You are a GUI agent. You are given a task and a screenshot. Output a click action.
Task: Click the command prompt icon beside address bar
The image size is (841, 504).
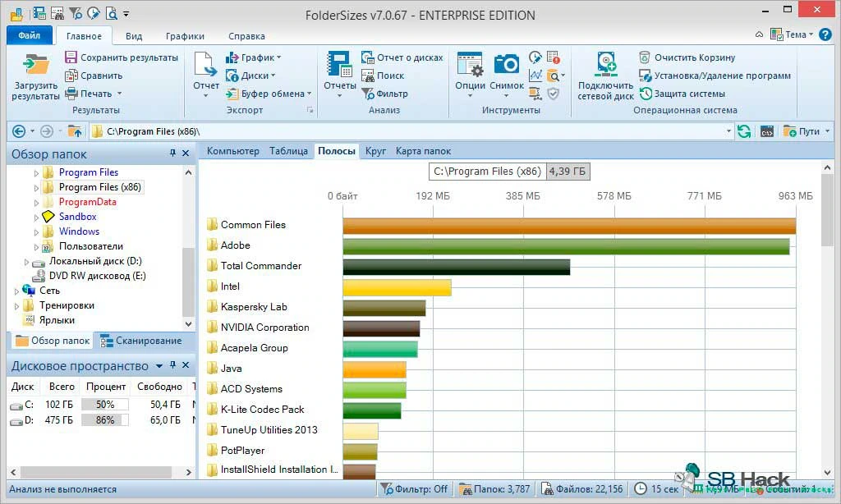point(767,131)
